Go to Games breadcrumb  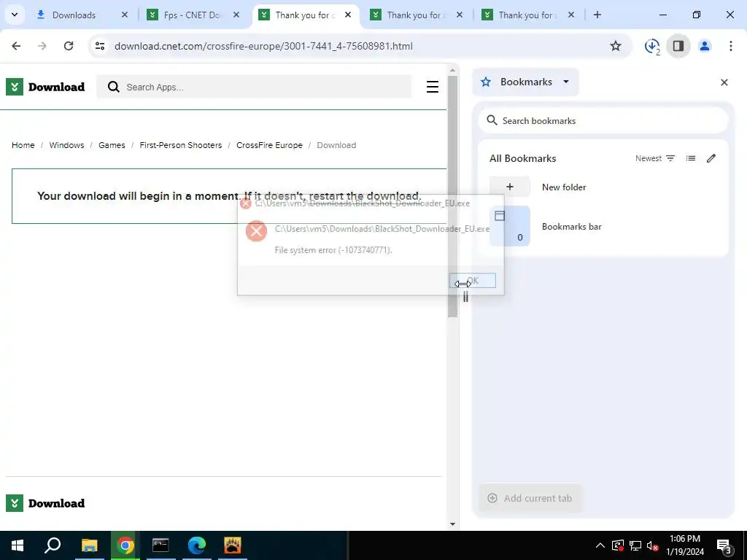point(112,145)
